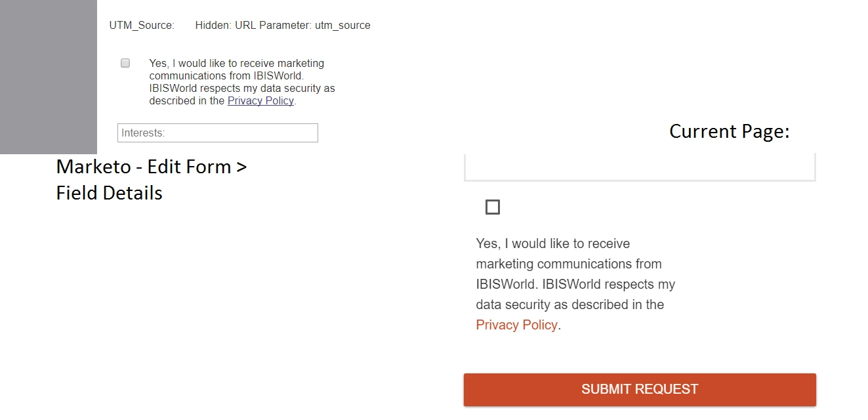Click the 'Field Details' caption text
Screen dimensions: 868x420
(110, 193)
